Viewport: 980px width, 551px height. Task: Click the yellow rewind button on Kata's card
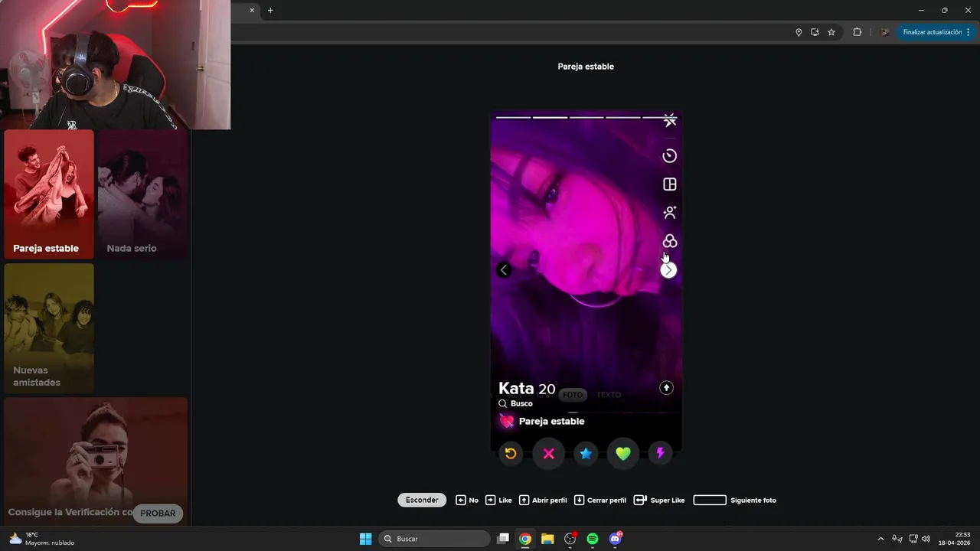tap(511, 454)
